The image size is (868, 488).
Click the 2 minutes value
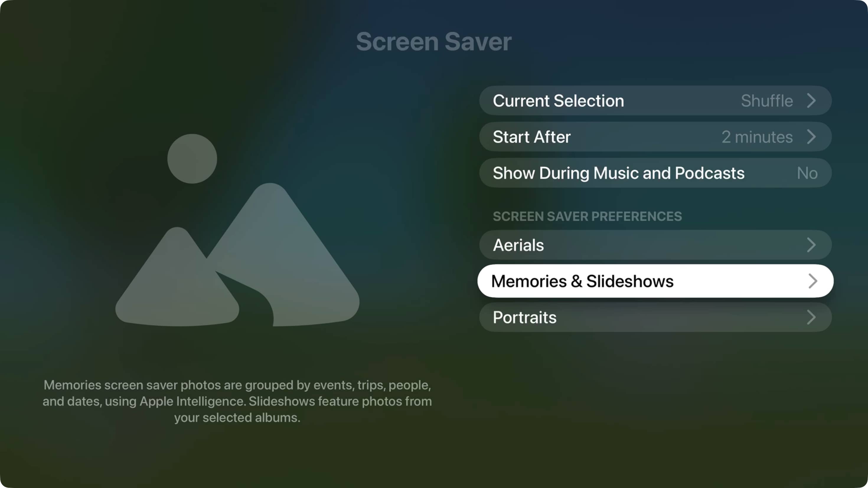(757, 137)
